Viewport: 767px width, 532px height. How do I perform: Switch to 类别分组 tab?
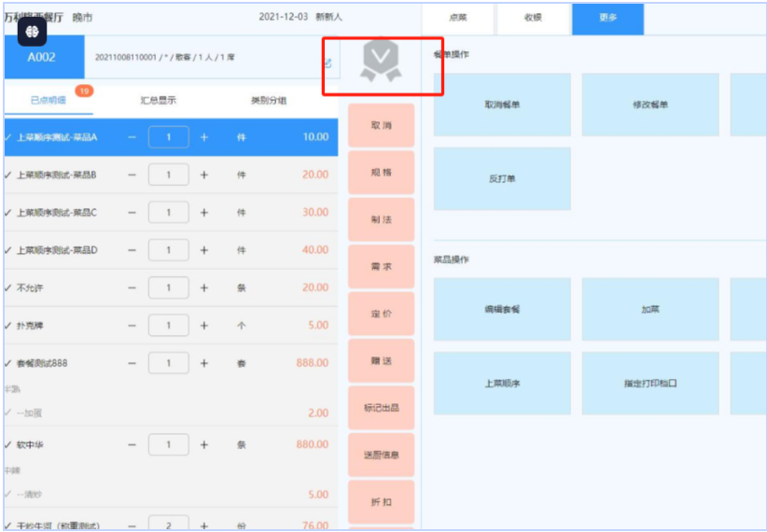point(269,100)
